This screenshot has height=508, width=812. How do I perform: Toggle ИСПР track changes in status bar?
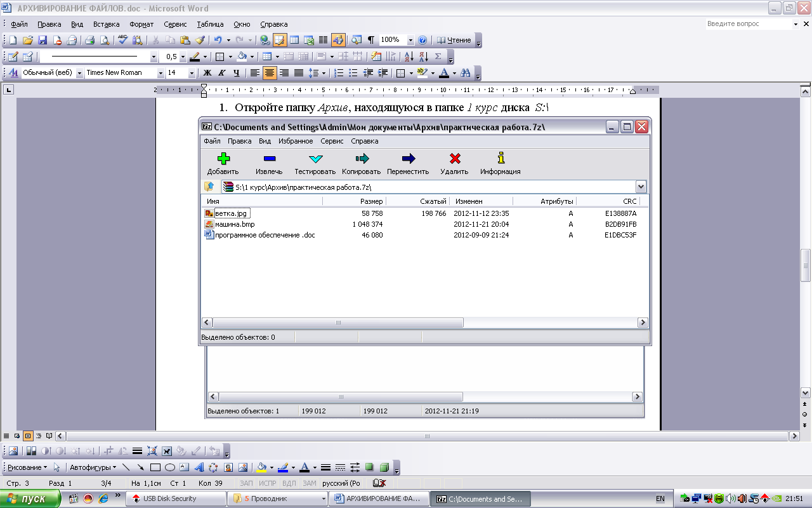tap(268, 483)
